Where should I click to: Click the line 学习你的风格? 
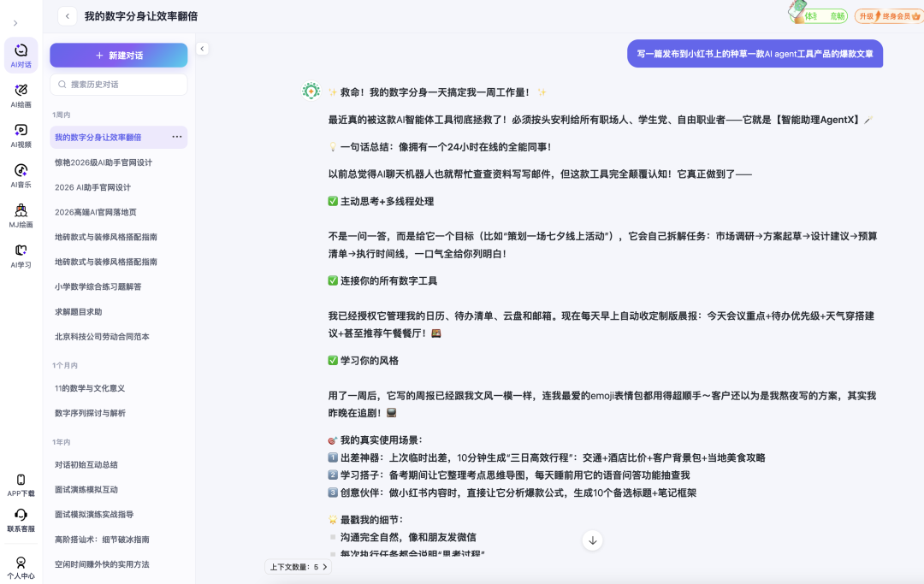[364, 360]
